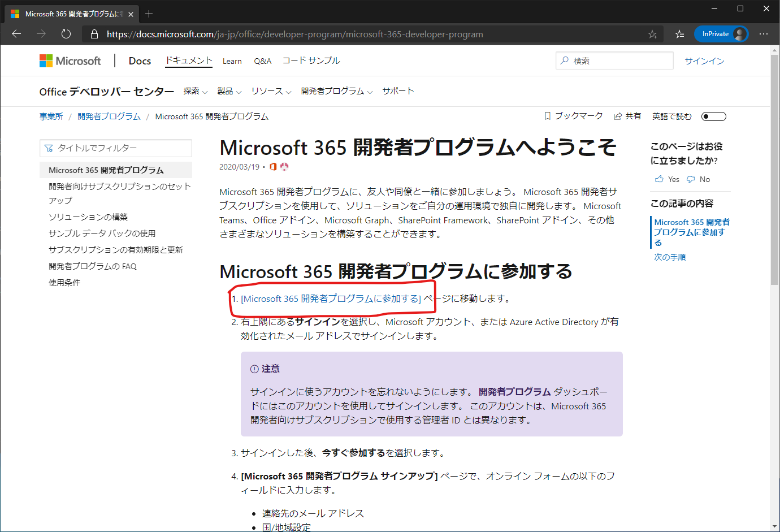The height and width of the screenshot is (532, 780).
Task: Click the 共有 share icon
Action: coord(618,116)
